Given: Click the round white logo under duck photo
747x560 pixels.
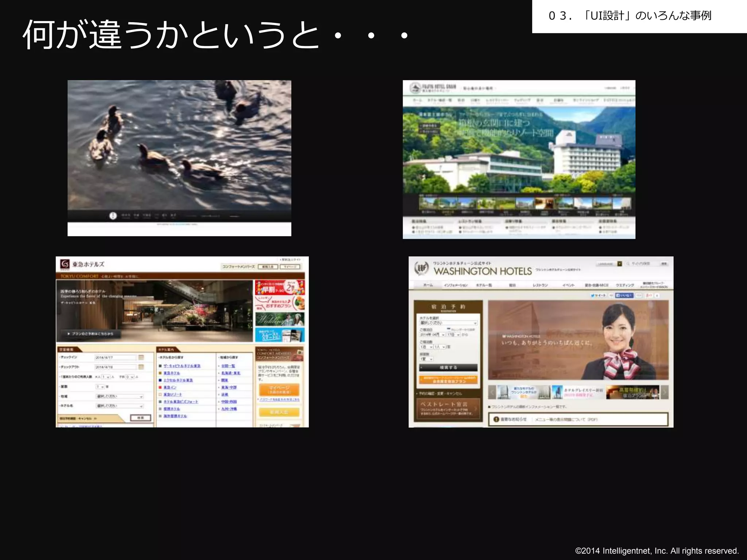Looking at the screenshot, I should click(x=113, y=216).
